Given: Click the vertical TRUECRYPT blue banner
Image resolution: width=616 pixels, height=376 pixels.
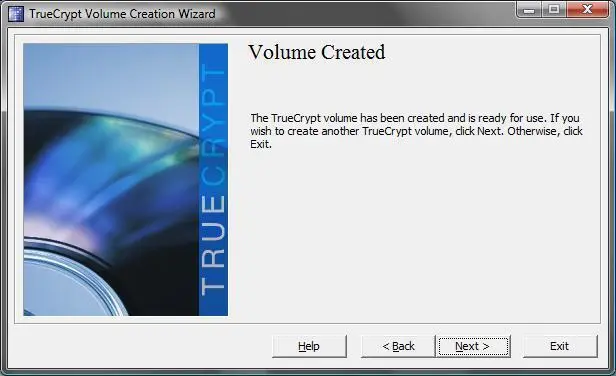Looking at the screenshot, I should click(x=213, y=180).
